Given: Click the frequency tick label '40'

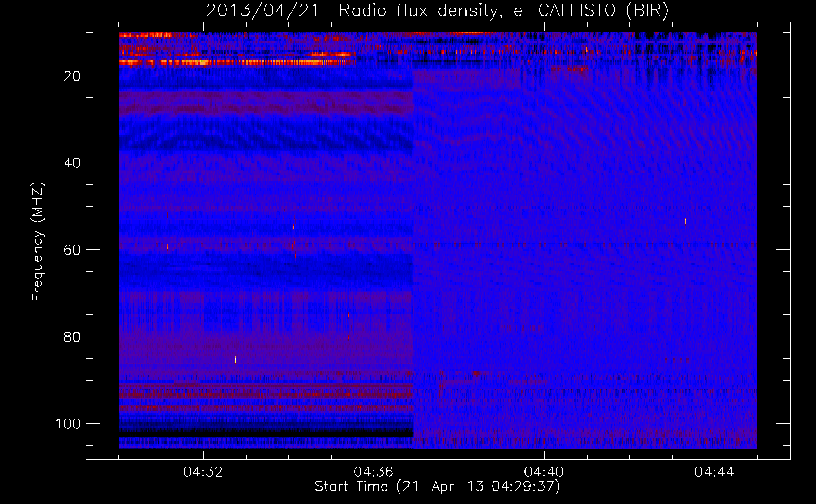Looking at the screenshot, I should coord(72,163).
